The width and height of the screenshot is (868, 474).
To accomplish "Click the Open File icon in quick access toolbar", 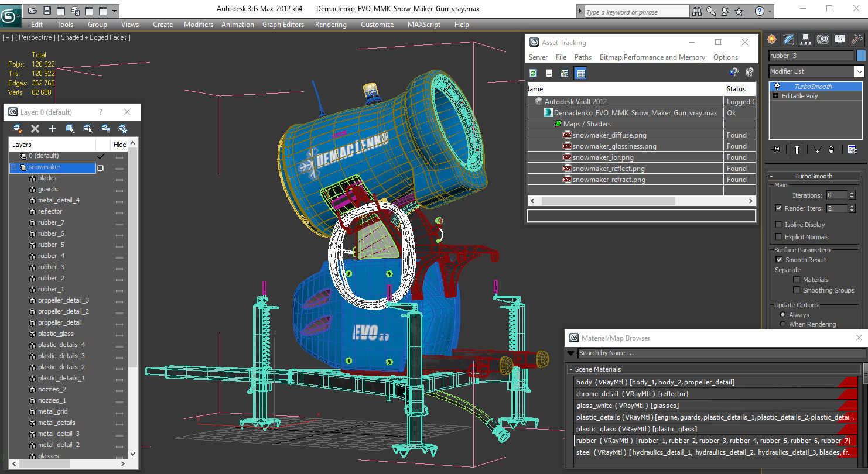I will pos(33,11).
